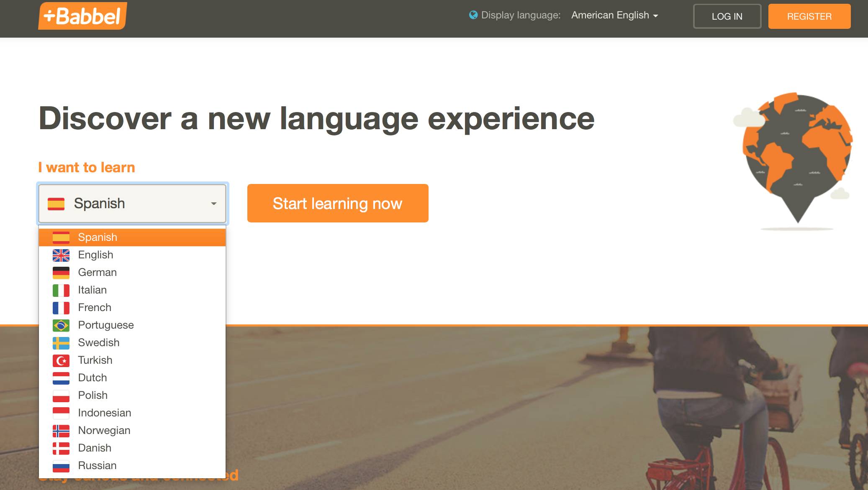Select Italian from the language list
The image size is (868, 490).
tap(92, 290)
